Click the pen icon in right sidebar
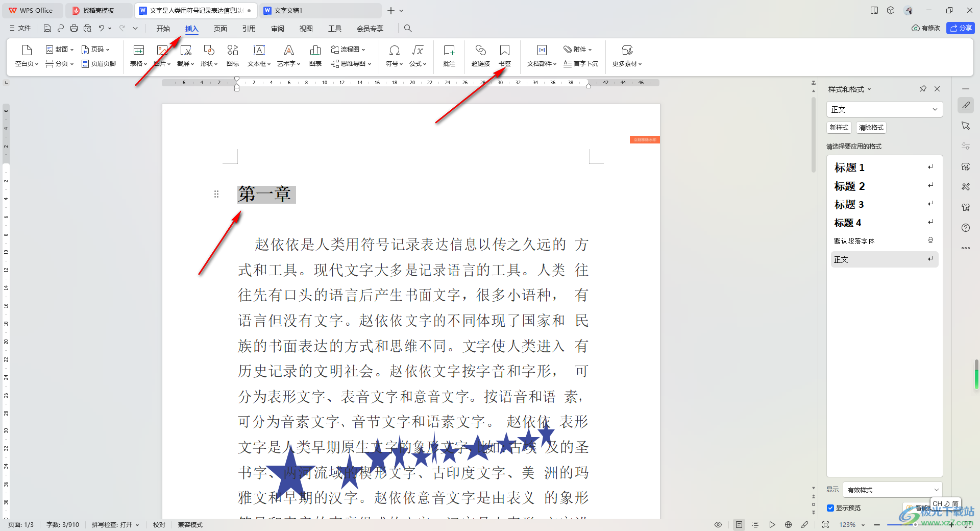Screen dimensions: 980x531 [966, 106]
